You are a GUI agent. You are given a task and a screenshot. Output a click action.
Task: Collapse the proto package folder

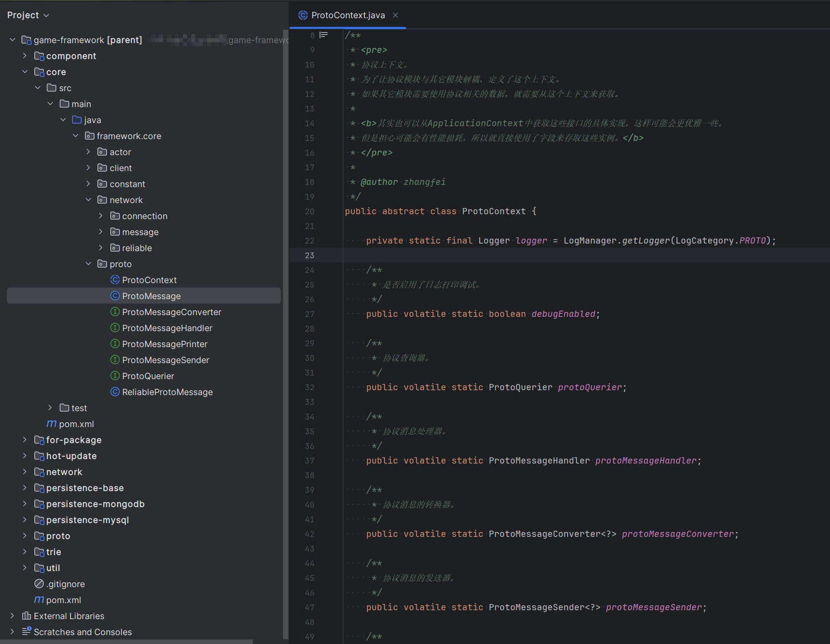point(88,264)
